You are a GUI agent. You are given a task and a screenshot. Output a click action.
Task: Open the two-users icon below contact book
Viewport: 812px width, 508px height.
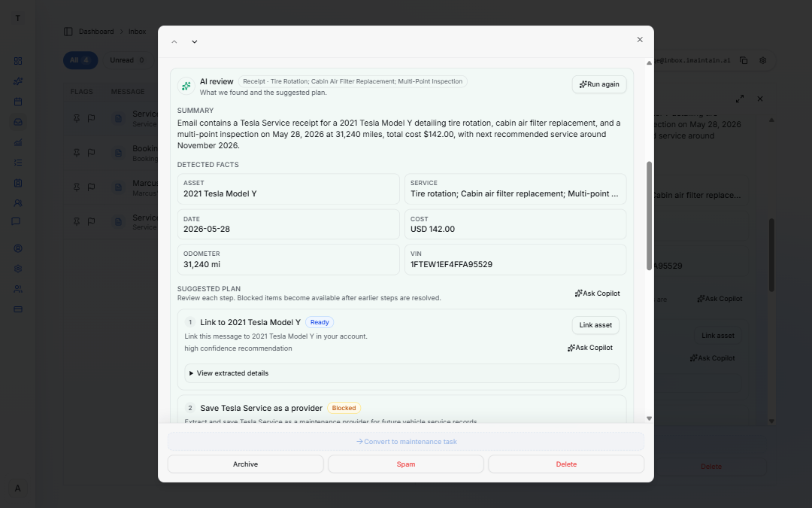(x=18, y=203)
